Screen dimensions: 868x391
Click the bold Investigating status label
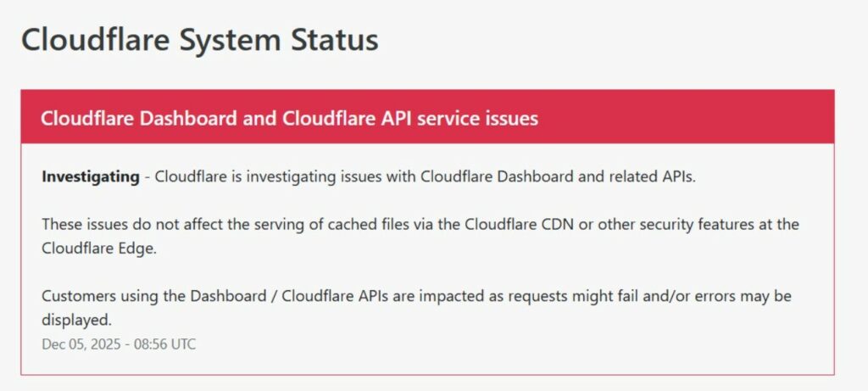coord(91,177)
